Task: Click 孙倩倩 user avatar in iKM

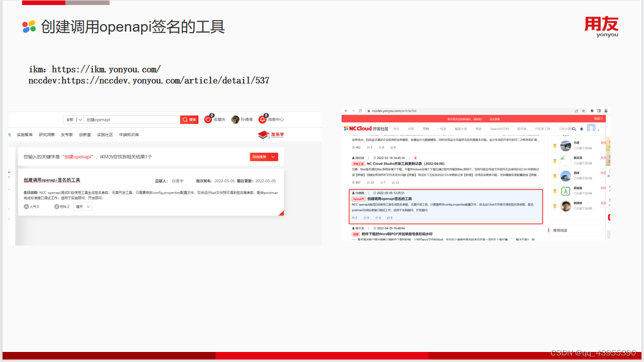Action: click(x=235, y=119)
